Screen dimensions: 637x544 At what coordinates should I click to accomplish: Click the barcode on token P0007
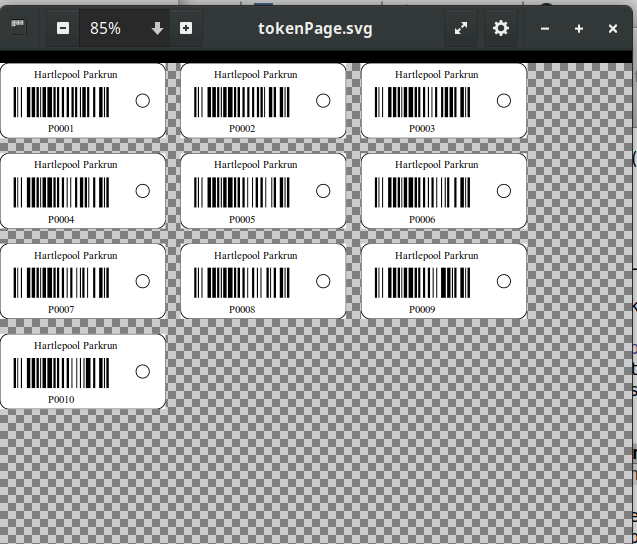(x=61, y=283)
